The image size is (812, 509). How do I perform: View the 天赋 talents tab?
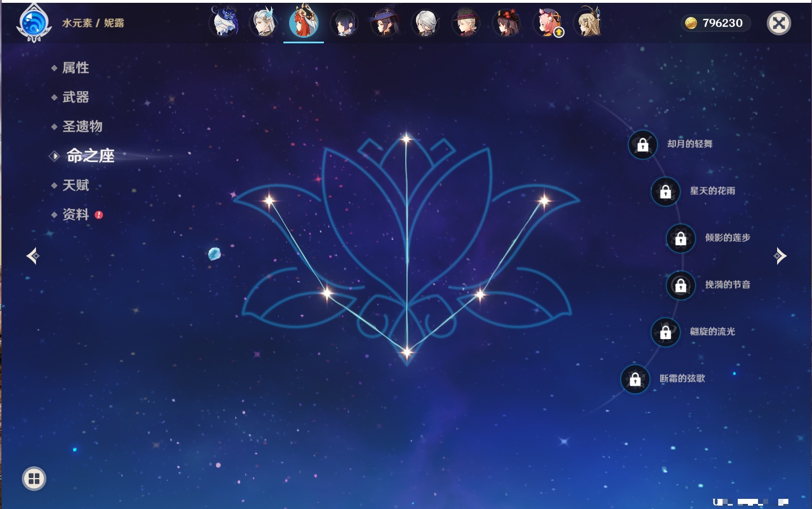point(75,185)
